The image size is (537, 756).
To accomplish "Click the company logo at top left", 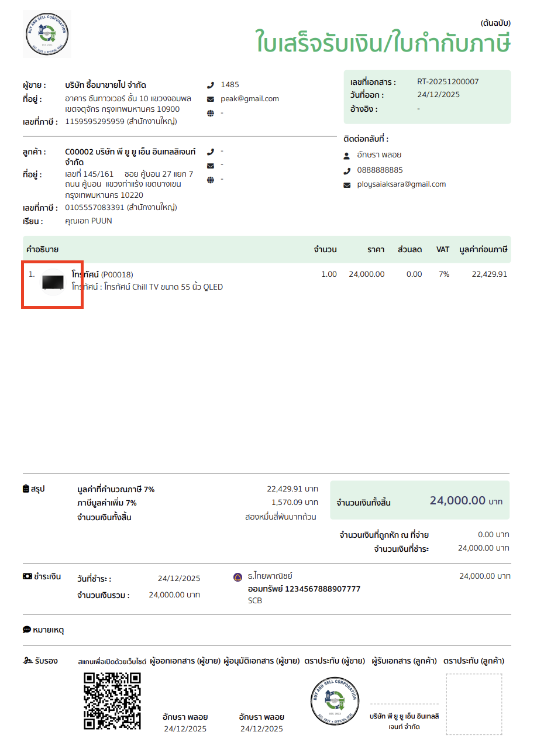I will tap(47, 33).
